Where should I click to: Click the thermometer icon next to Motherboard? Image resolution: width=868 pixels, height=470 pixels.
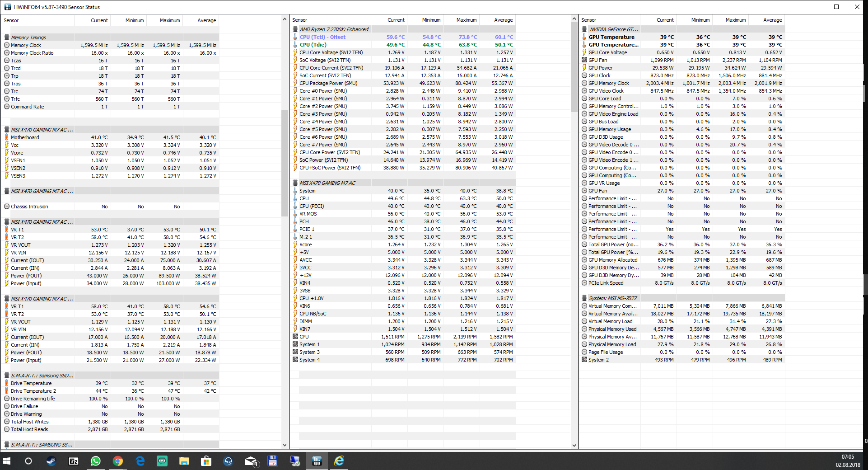click(7, 137)
